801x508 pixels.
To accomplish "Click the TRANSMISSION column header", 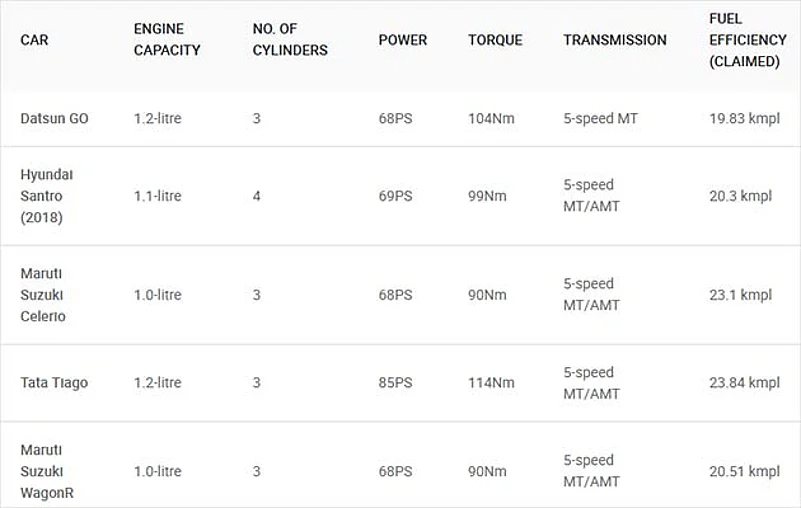I will click(x=614, y=40).
